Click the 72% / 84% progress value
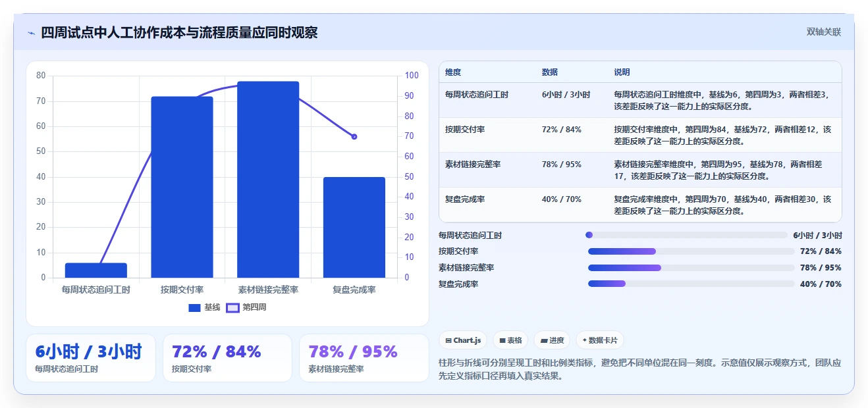This screenshot has height=408, width=868. (x=821, y=251)
